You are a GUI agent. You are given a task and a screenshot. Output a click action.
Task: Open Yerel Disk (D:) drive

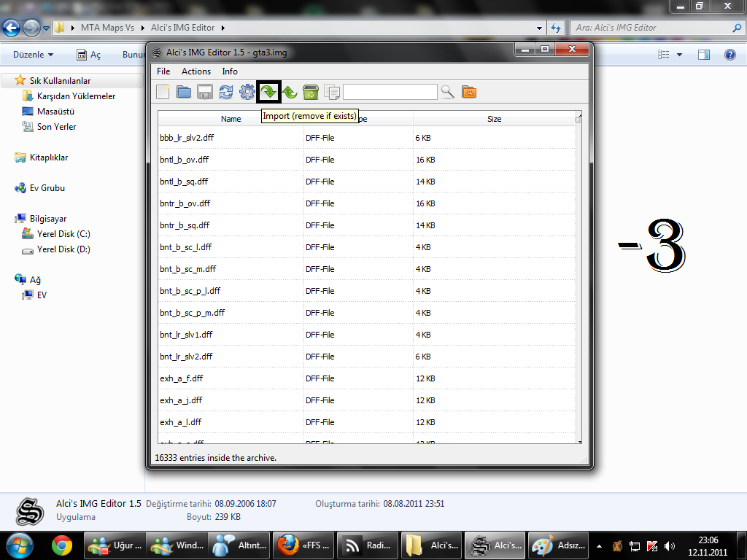point(63,249)
